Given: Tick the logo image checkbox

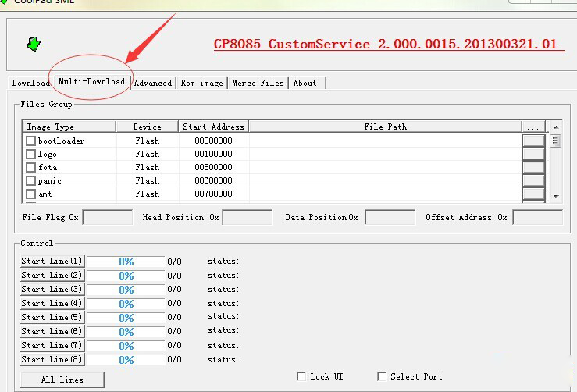Looking at the screenshot, I should (x=31, y=154).
